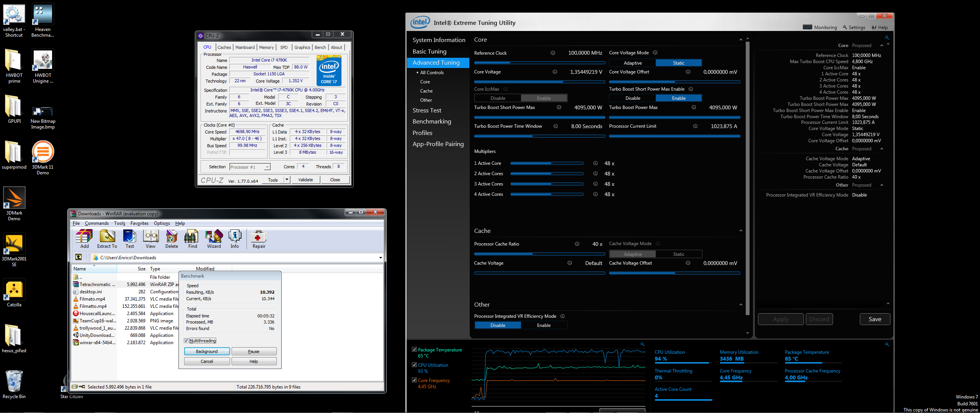Adjust the Reference Clock slider
This screenshot has width=980, height=413.
[x=539, y=63]
